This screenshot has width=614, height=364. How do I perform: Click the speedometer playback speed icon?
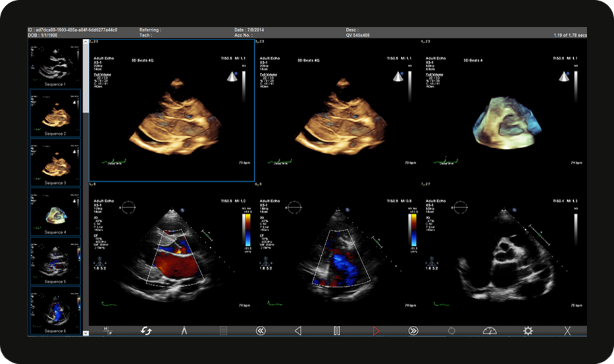489,330
